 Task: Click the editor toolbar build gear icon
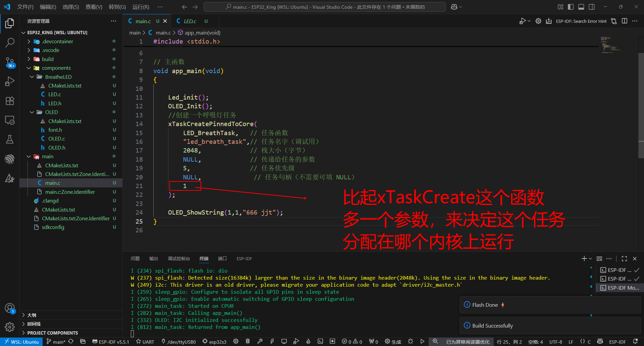coord(538,21)
